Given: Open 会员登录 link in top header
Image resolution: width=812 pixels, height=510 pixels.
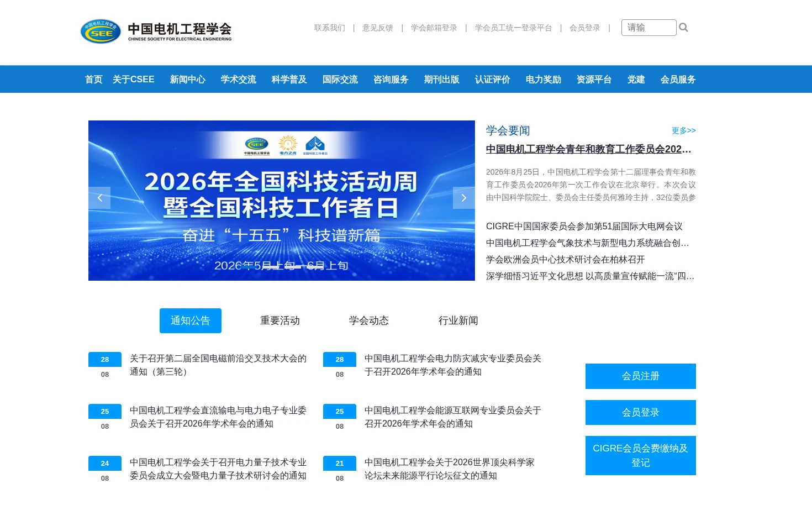Looking at the screenshot, I should [x=585, y=28].
